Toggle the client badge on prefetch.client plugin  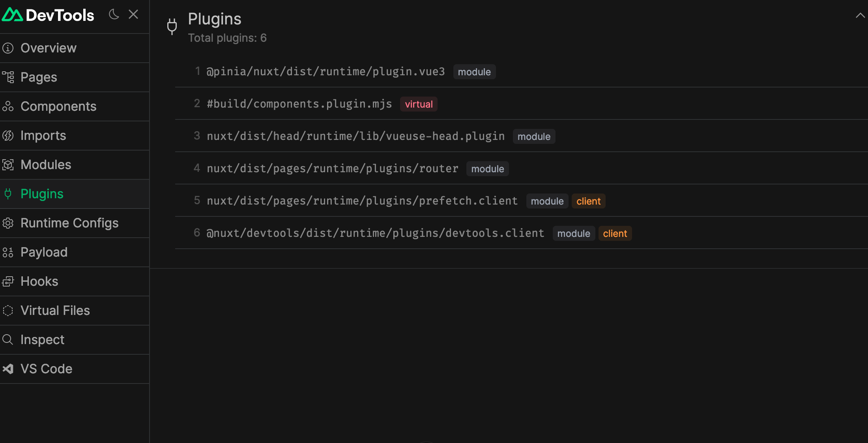click(x=588, y=201)
